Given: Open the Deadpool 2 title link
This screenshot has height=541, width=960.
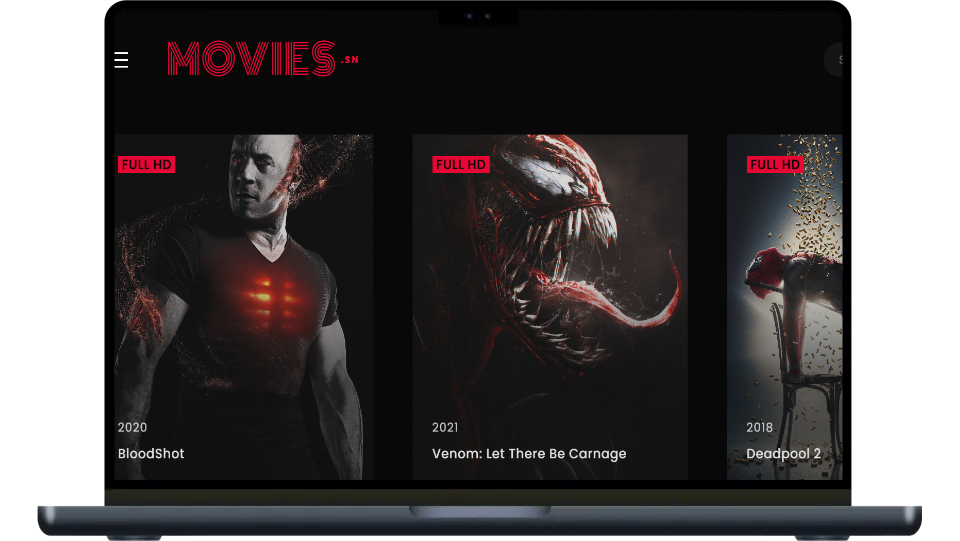Looking at the screenshot, I should tap(783, 454).
